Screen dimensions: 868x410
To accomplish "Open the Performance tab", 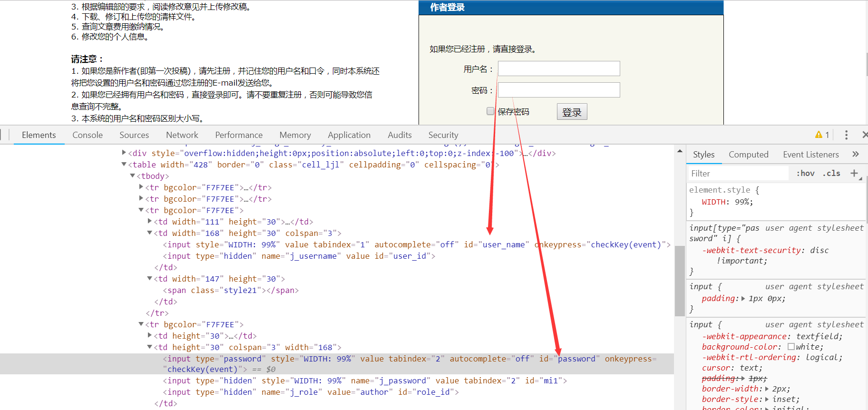I will pos(239,135).
